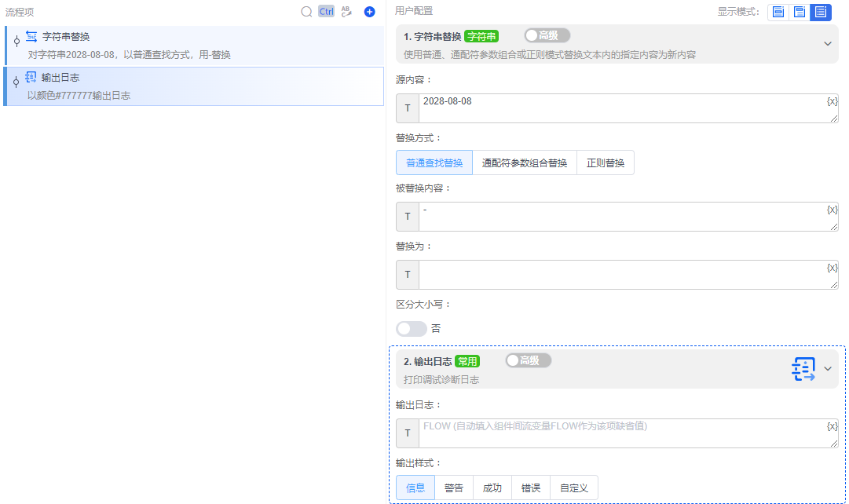Collapse the 字符串替换 configuration section
Screen dimensions: 849x504
827,45
